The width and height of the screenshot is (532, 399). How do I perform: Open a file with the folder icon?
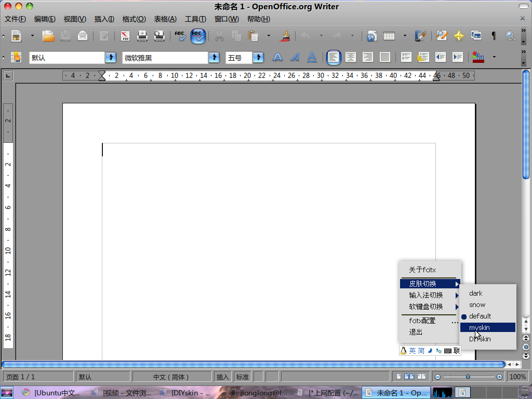(48, 36)
